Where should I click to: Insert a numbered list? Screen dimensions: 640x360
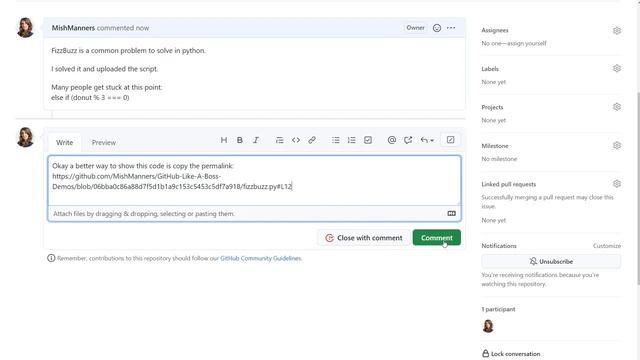click(x=351, y=140)
